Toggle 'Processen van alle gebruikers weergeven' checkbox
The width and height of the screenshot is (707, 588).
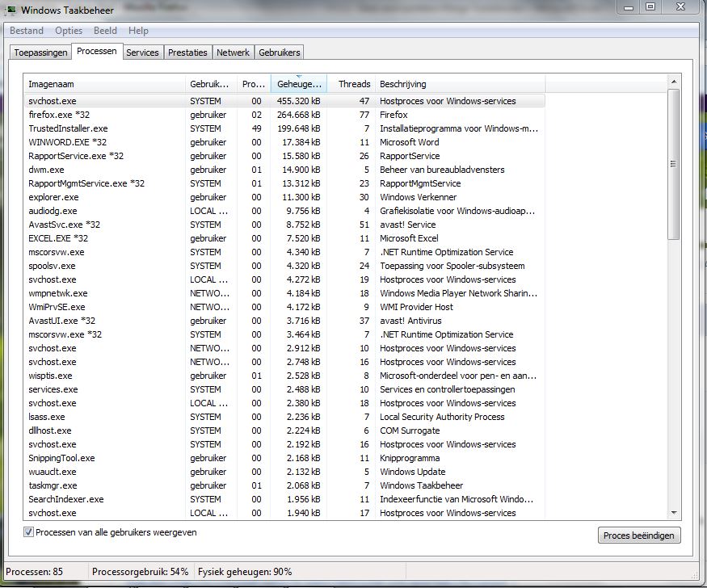28,532
